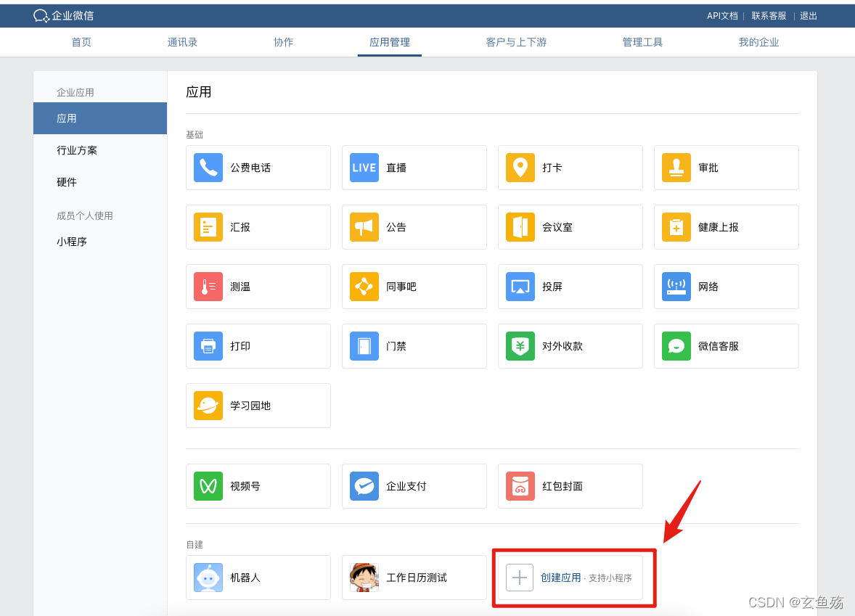
Task: Click the 企业微信 logo
Action: coord(63,16)
